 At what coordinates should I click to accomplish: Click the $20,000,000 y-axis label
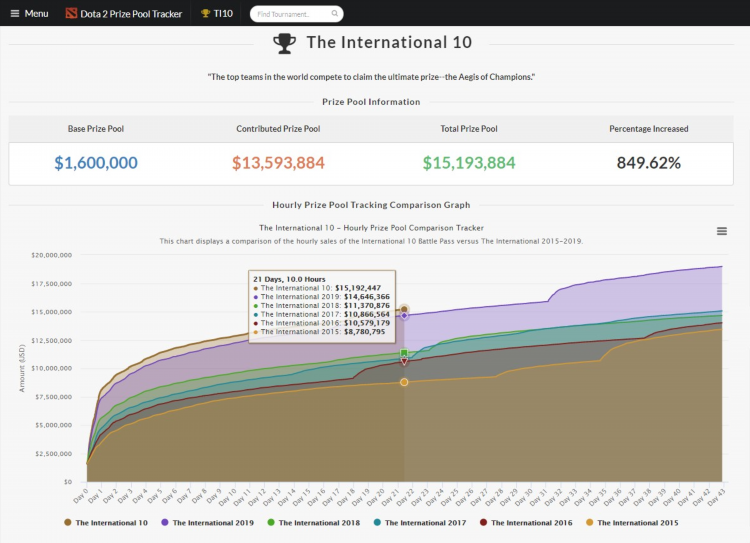pyautogui.click(x=52, y=255)
